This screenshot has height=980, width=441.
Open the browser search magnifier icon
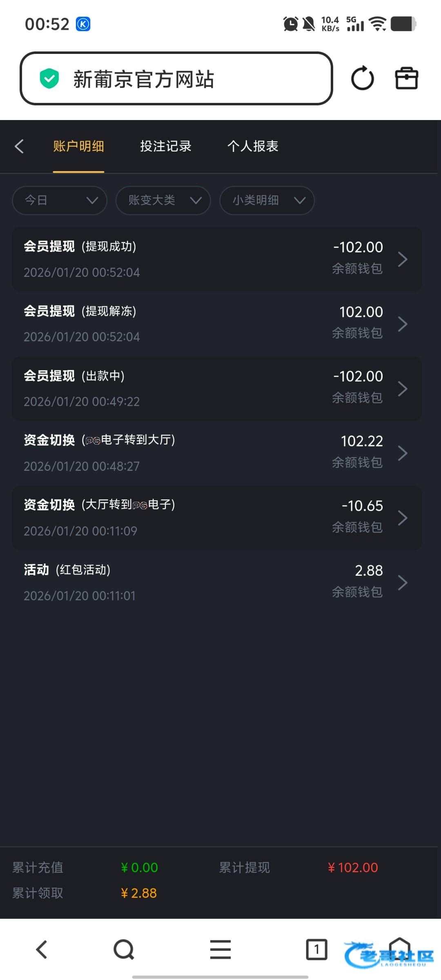(x=124, y=949)
